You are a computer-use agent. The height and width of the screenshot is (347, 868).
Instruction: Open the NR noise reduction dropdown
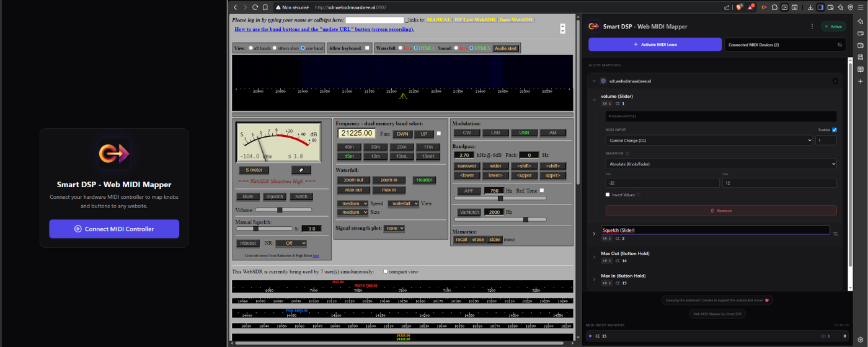coord(291,243)
